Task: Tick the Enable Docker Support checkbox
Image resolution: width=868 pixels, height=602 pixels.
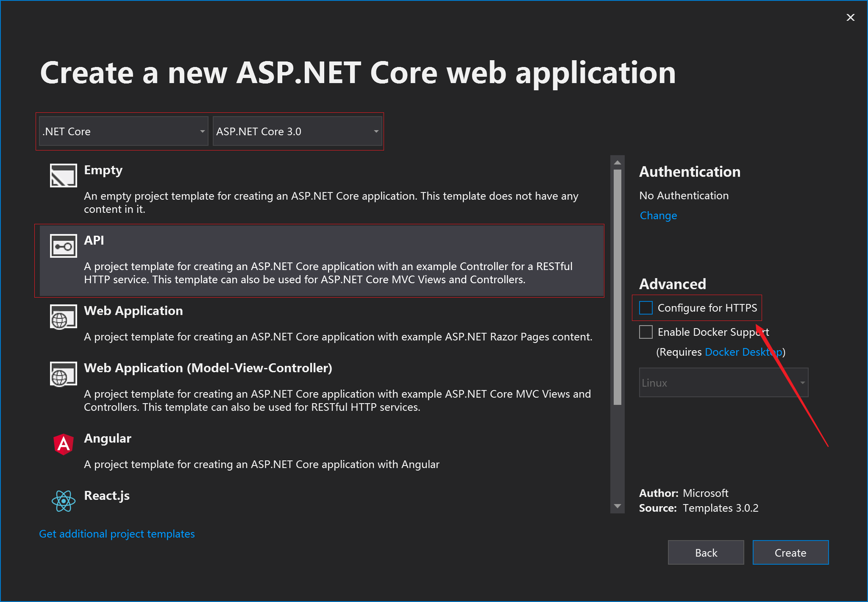Action: click(645, 332)
